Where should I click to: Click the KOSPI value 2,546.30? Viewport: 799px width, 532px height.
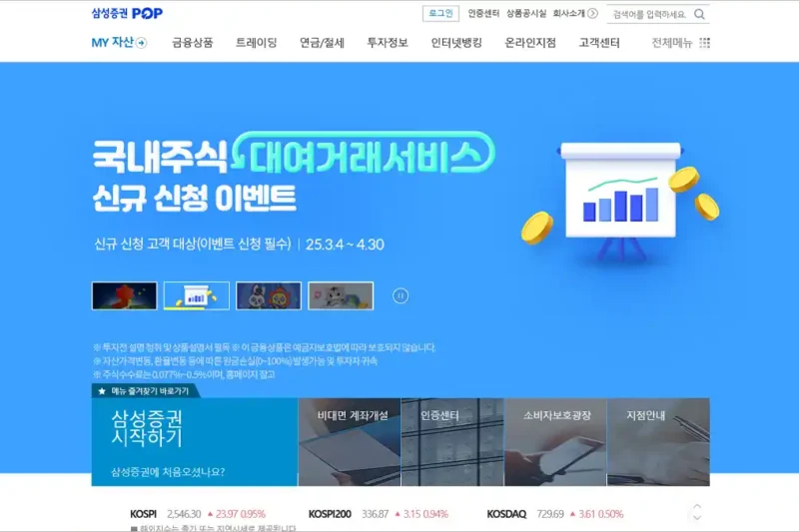click(184, 514)
